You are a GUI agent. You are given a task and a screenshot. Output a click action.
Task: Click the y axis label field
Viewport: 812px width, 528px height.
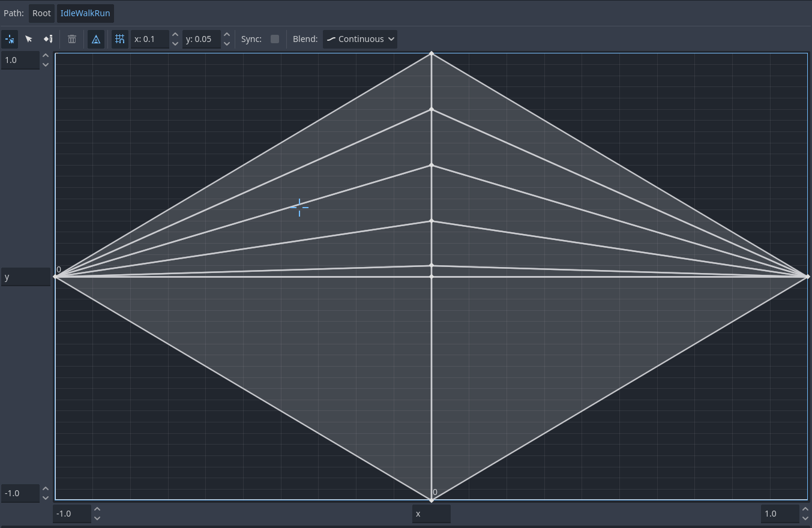click(x=26, y=277)
